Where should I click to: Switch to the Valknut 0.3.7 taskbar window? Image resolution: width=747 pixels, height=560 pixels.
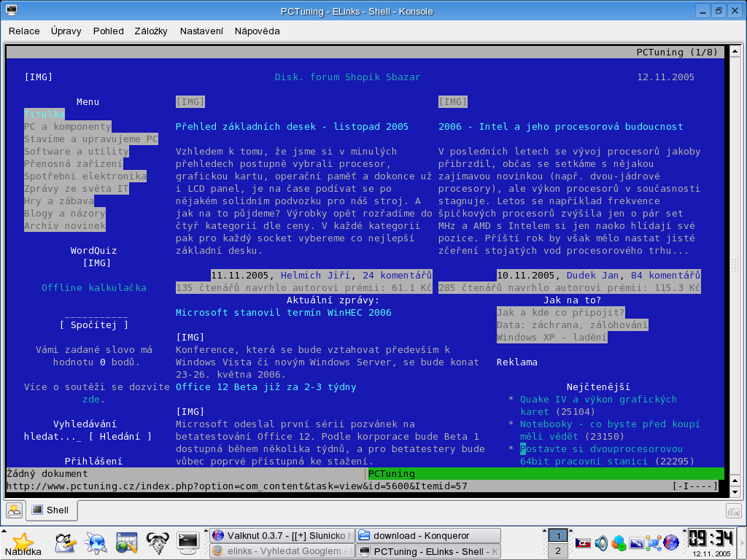(282, 536)
